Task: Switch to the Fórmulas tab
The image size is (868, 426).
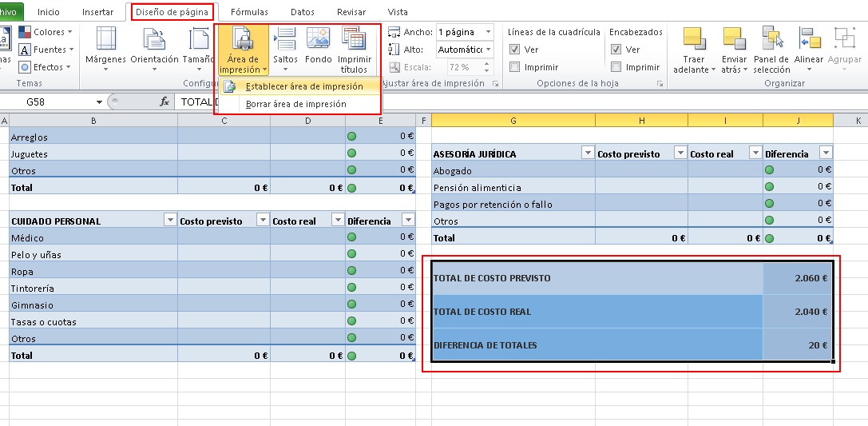Action: coord(249,13)
